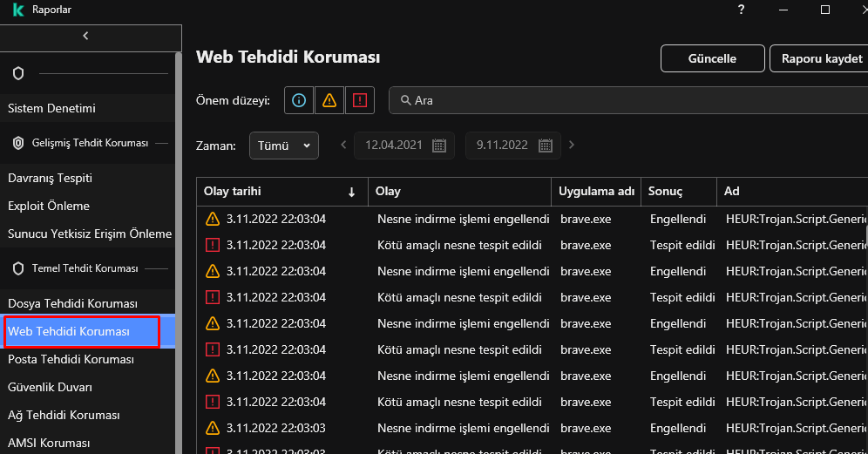Viewport: 868px width, 454px height.
Task: Click warning icon of 22:03:03 row
Action: (x=213, y=428)
